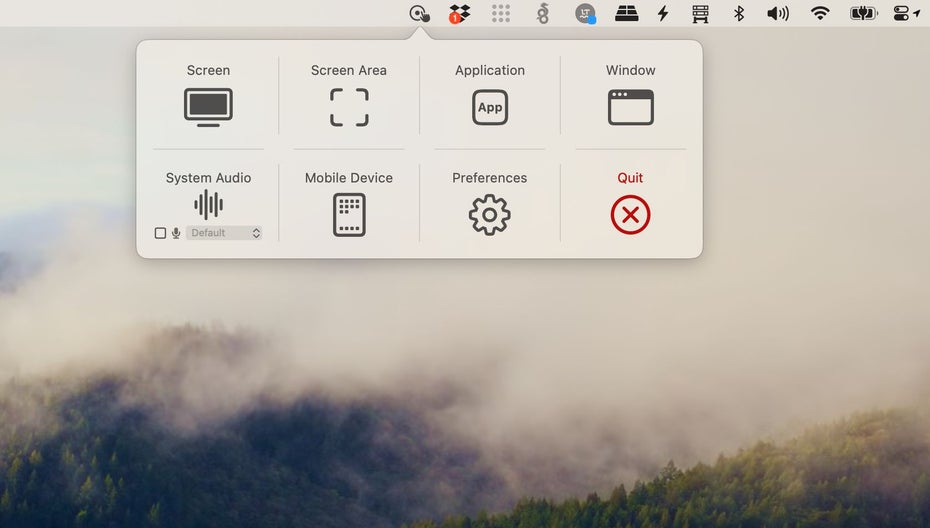Open the Default microphone dropdown
The image size is (930, 528).
tap(225, 233)
